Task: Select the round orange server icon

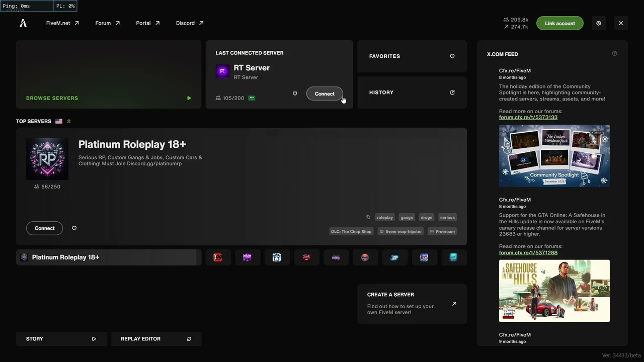Action: (x=365, y=257)
